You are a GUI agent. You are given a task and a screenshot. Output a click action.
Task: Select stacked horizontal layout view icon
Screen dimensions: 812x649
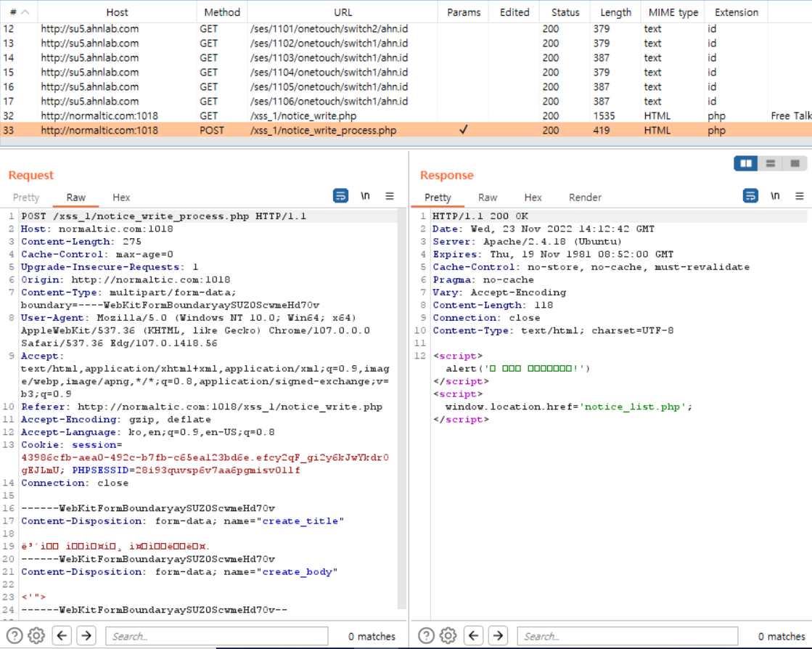pos(770,163)
